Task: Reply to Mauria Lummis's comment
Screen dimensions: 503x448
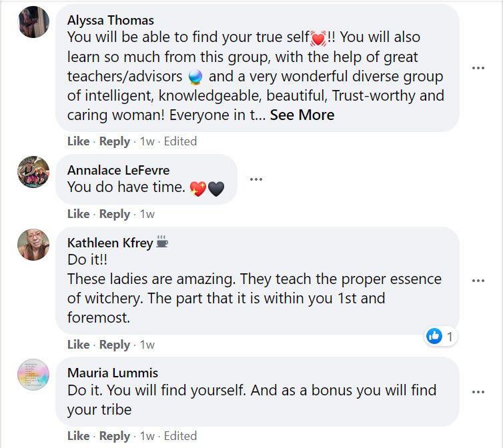Action: pos(115,436)
